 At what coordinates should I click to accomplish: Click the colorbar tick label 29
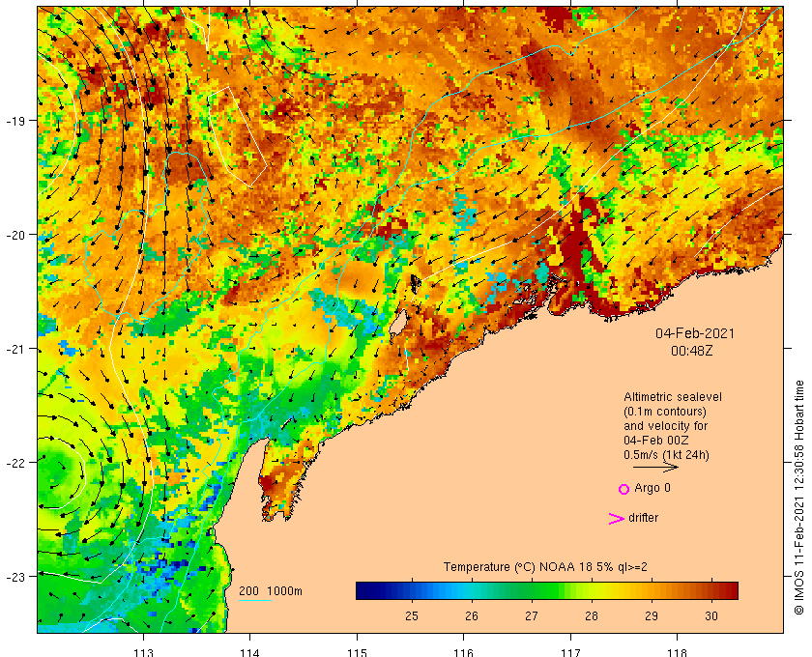click(x=652, y=616)
